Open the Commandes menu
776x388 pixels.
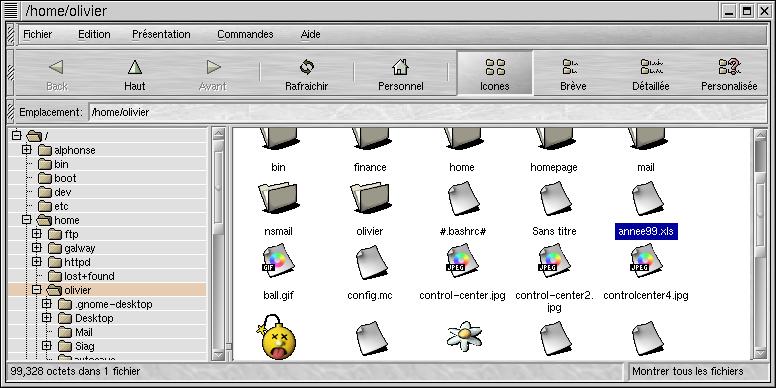click(x=245, y=34)
